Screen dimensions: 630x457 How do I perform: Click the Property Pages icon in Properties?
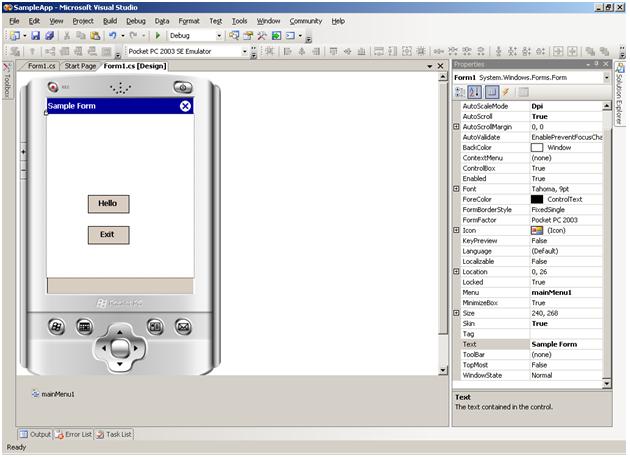pos(523,92)
